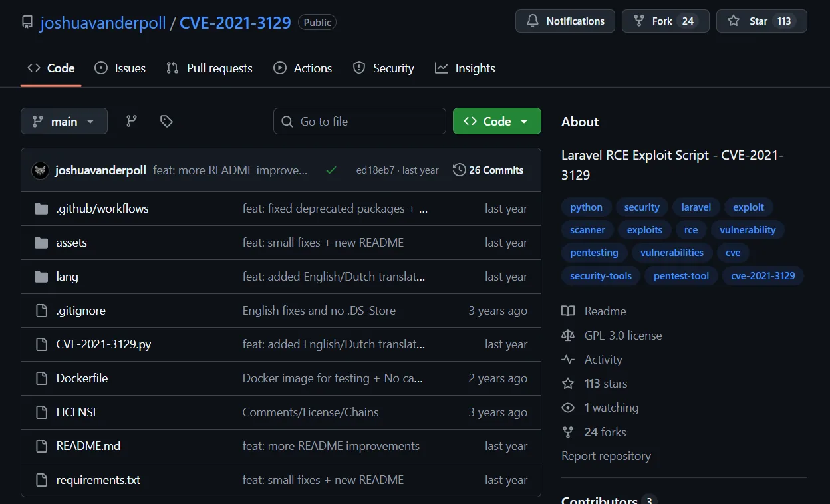
Task: Open the Issues tab
Action: 120,68
